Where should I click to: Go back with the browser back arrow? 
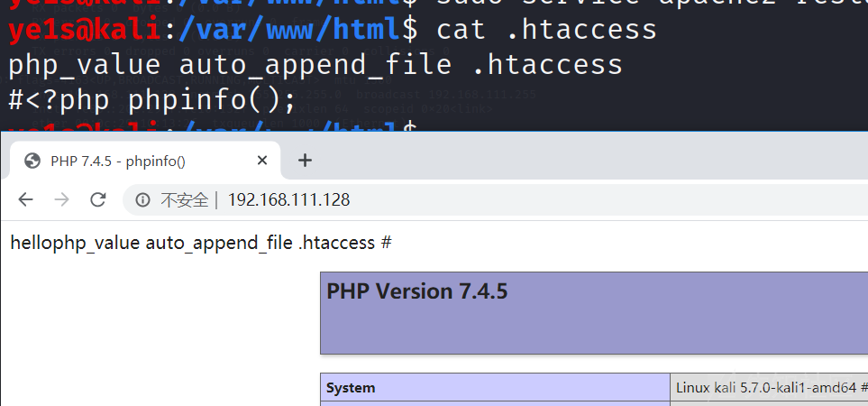pos(26,199)
